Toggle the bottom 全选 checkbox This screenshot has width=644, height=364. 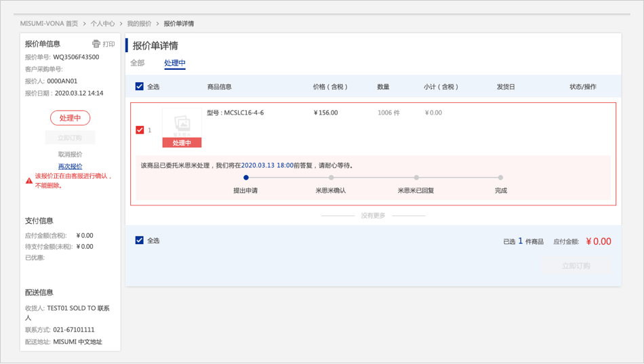[140, 241]
